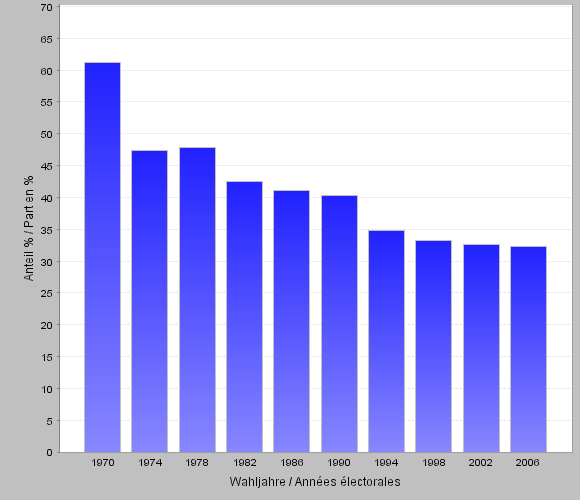580x500 pixels.
Task: Click the x-axis label 1990
Action: [339, 463]
